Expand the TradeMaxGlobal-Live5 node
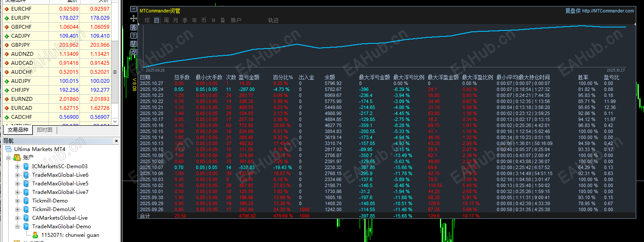 pos(18,184)
